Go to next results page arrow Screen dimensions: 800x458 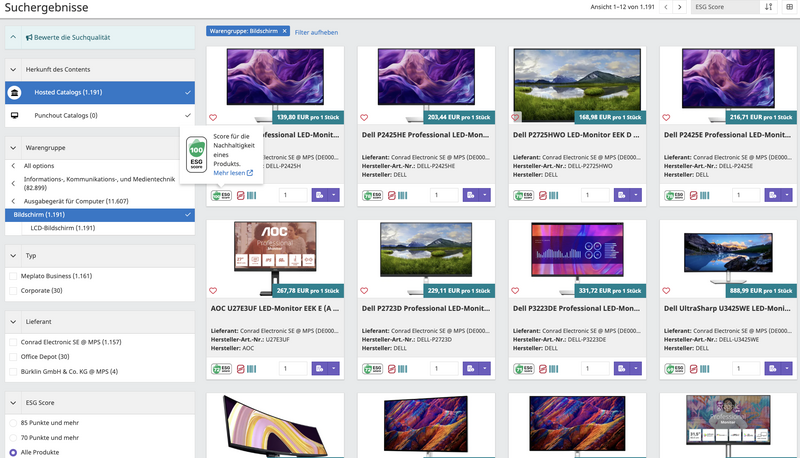click(679, 7)
